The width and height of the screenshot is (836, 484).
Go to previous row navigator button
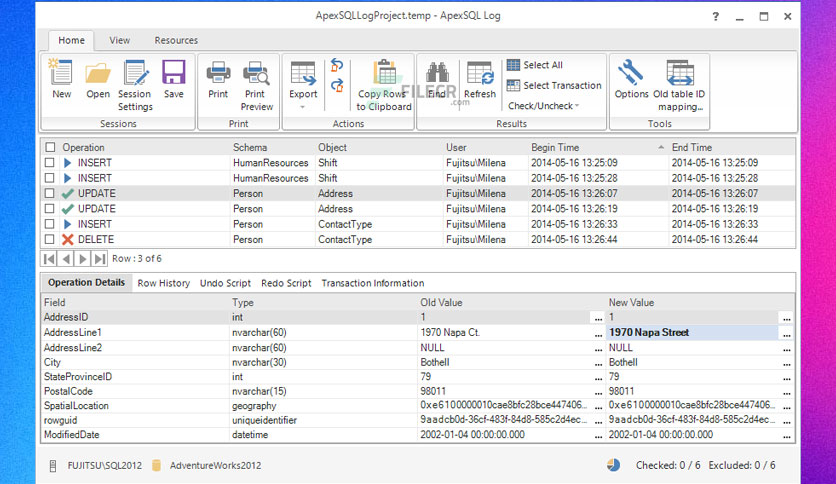tap(66, 259)
